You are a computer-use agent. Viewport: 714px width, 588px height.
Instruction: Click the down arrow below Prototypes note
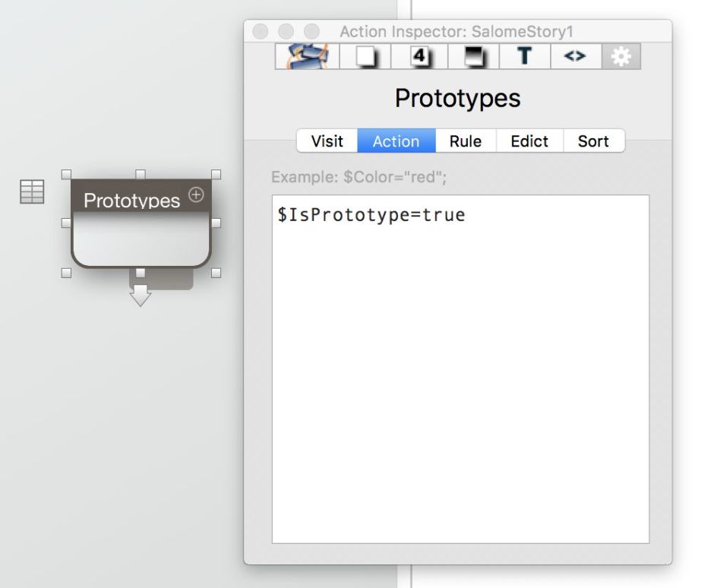click(x=141, y=297)
